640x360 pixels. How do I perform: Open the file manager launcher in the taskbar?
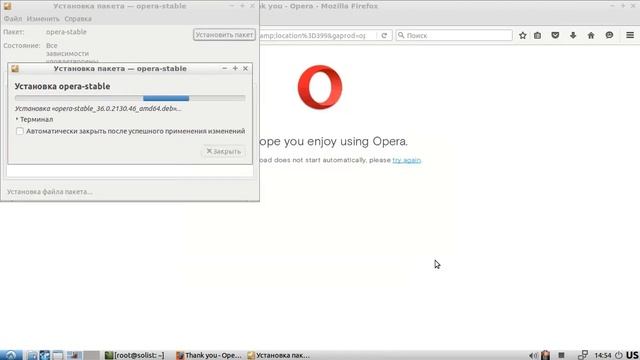pyautogui.click(x=32, y=355)
